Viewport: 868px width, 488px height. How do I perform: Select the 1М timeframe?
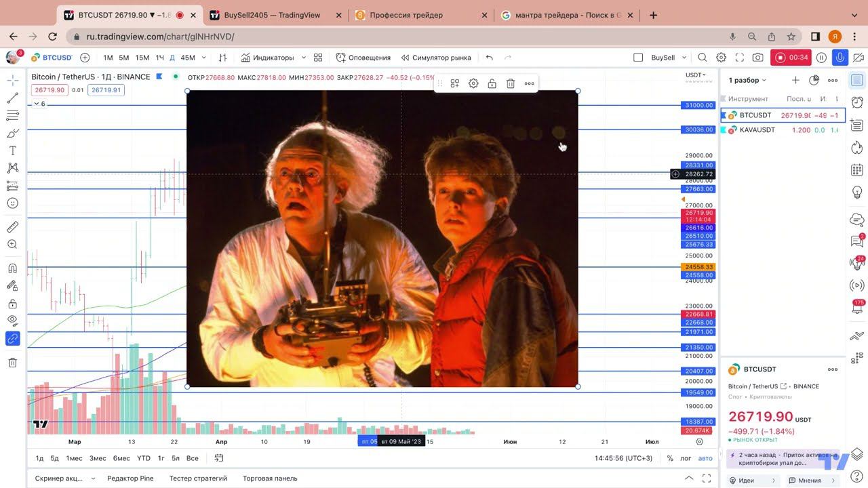click(x=108, y=58)
